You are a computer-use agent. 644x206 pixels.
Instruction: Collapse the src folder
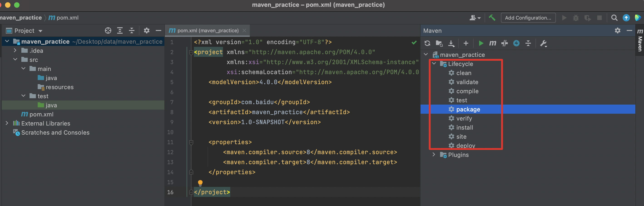point(15,59)
